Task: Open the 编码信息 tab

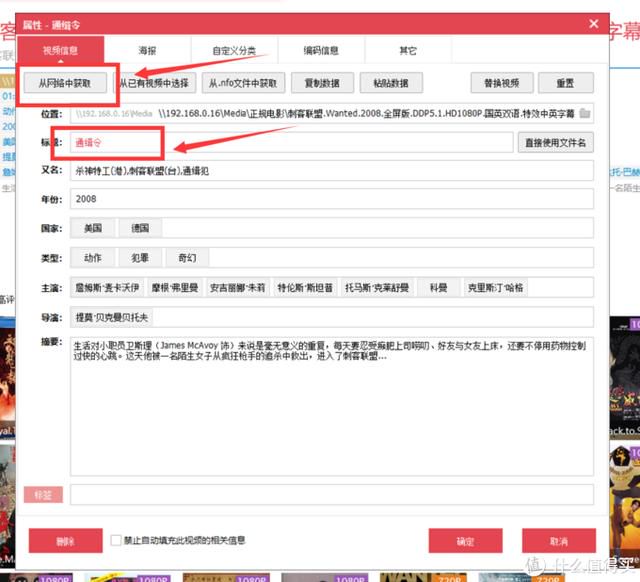Action: coord(321,50)
